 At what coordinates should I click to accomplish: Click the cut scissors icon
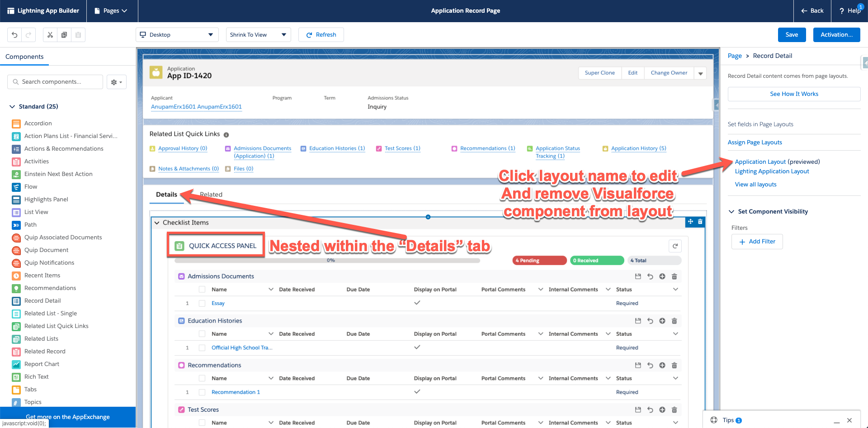pos(50,35)
